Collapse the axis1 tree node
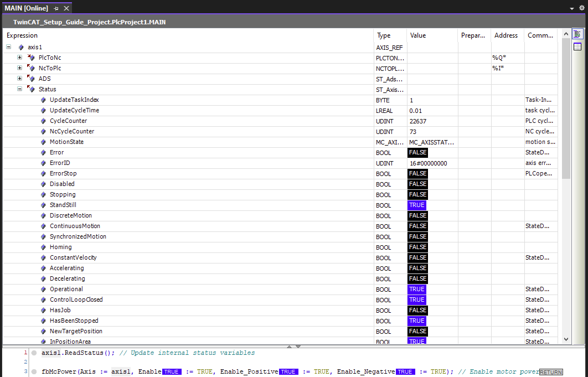Viewport: 588px width, 377px height. [x=7, y=47]
